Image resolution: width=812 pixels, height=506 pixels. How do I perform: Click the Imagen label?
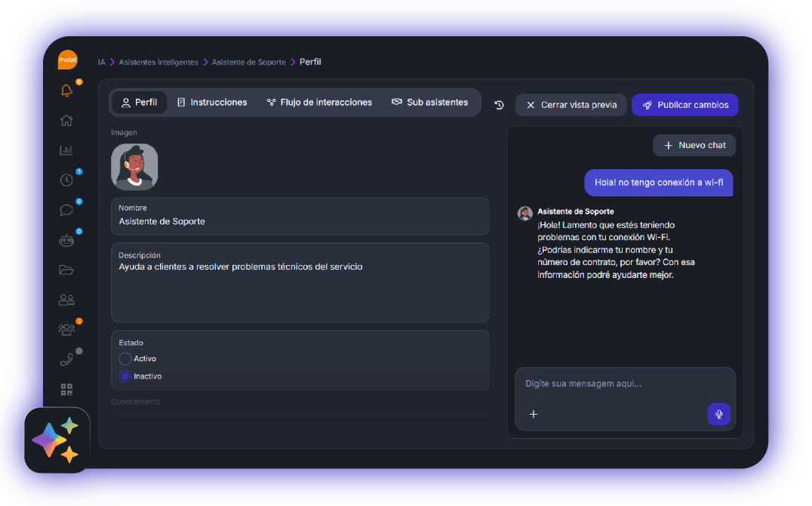pos(124,133)
